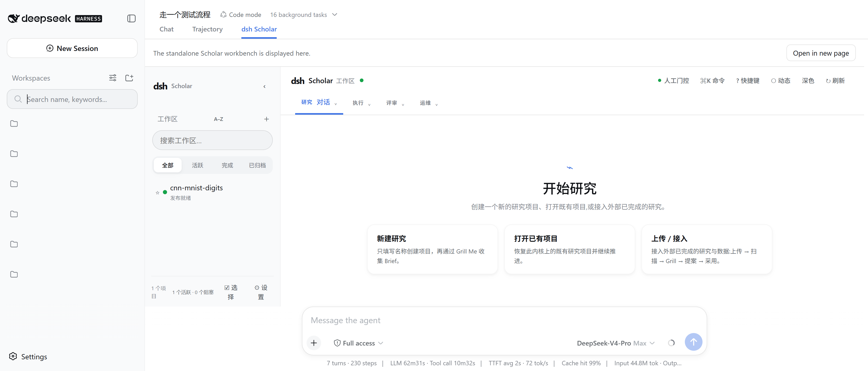Click the 刷新 refresh button

coord(835,81)
